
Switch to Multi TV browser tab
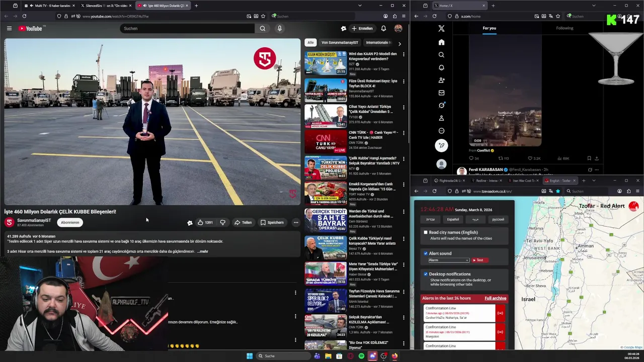[50, 6]
